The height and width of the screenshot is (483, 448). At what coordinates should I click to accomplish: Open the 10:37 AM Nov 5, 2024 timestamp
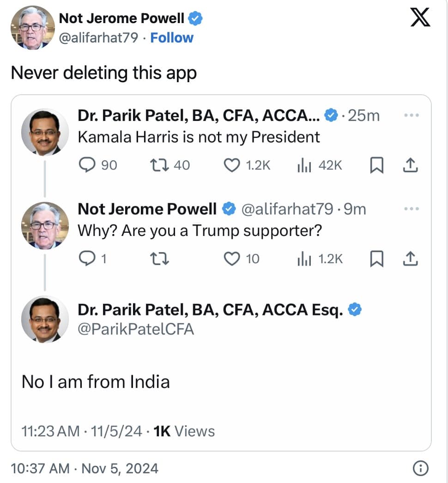coord(84,469)
